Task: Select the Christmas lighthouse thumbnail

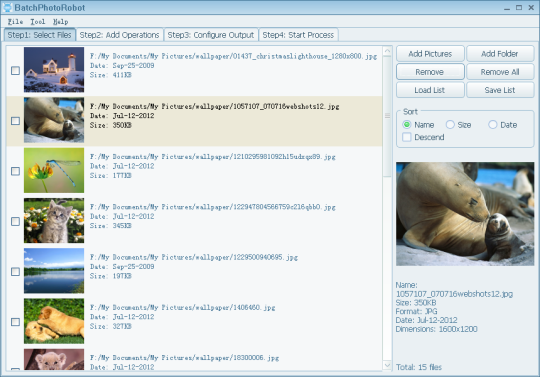Action: pos(54,70)
